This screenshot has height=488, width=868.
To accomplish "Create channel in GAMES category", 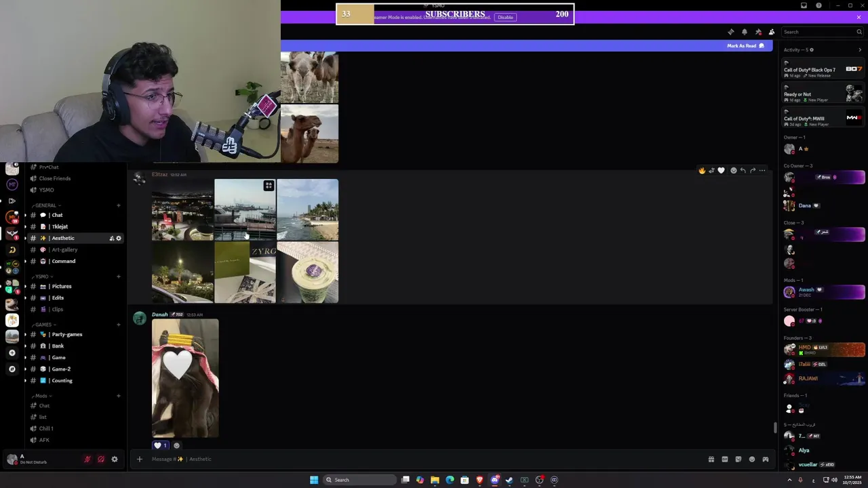I will pyautogui.click(x=119, y=325).
